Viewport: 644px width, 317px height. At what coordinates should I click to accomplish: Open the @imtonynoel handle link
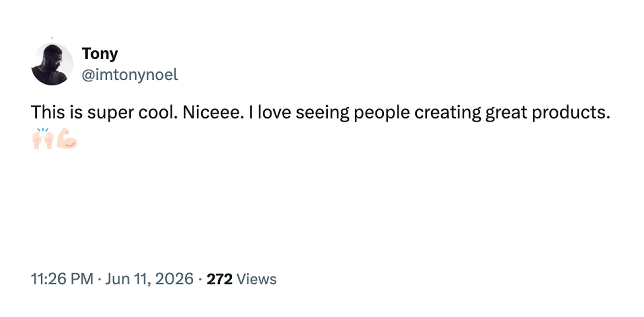click(130, 75)
